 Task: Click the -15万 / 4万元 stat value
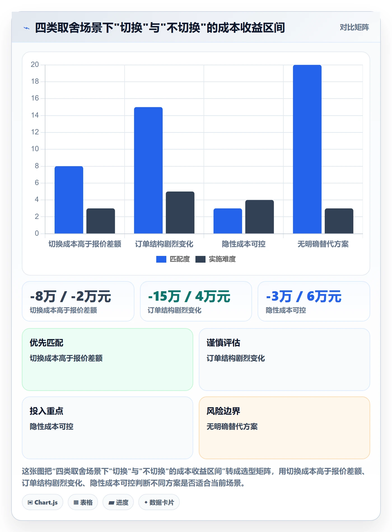click(189, 297)
